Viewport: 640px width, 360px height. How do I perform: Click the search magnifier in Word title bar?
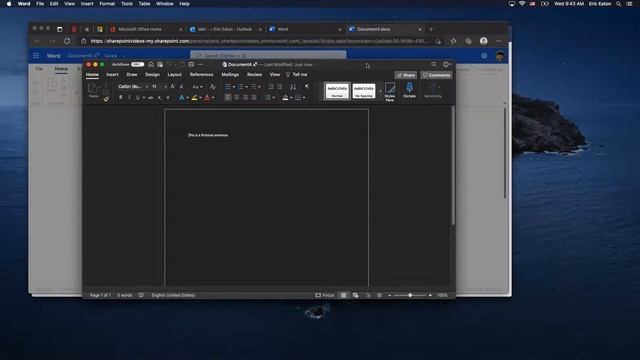[434, 64]
